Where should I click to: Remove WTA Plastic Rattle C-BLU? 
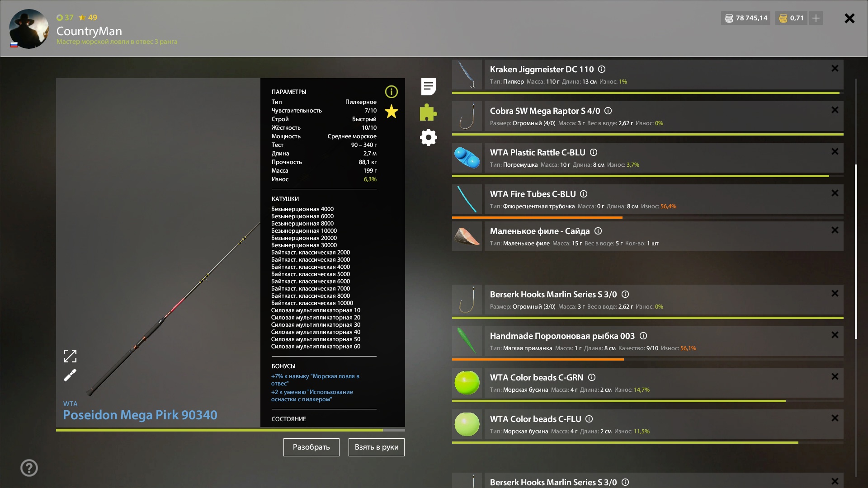pos(835,151)
